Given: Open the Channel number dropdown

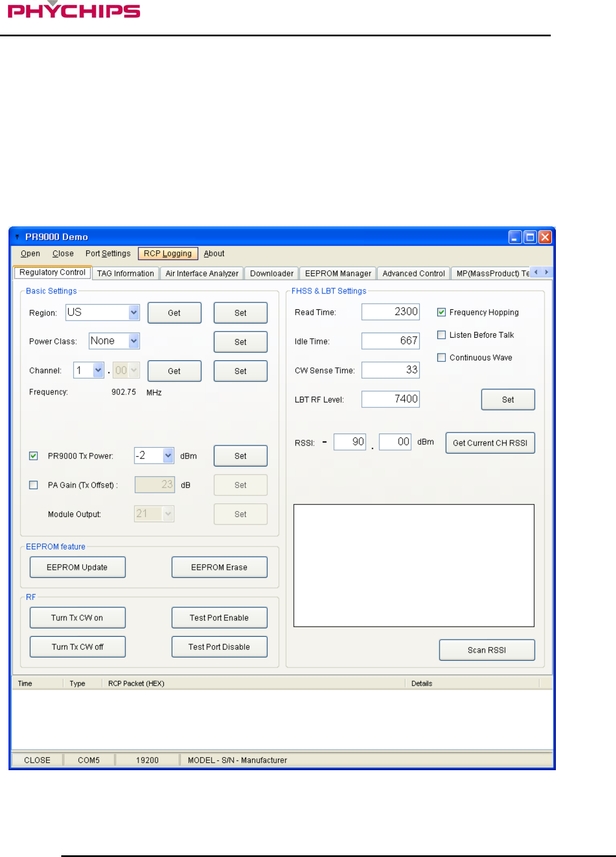Looking at the screenshot, I should pos(98,370).
